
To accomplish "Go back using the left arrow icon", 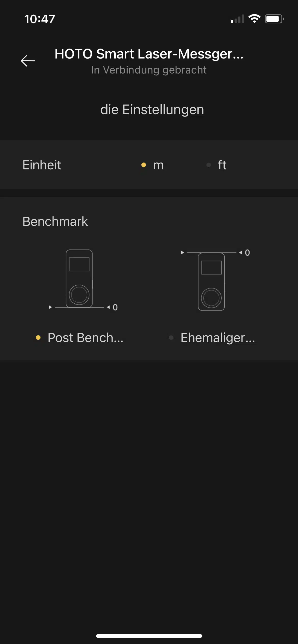I will (x=28, y=61).
